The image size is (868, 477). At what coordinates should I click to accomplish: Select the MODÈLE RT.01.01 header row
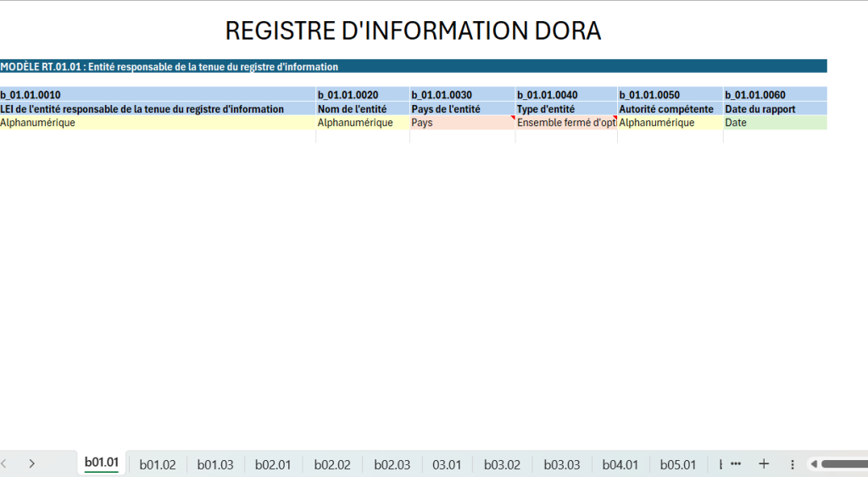click(414, 66)
